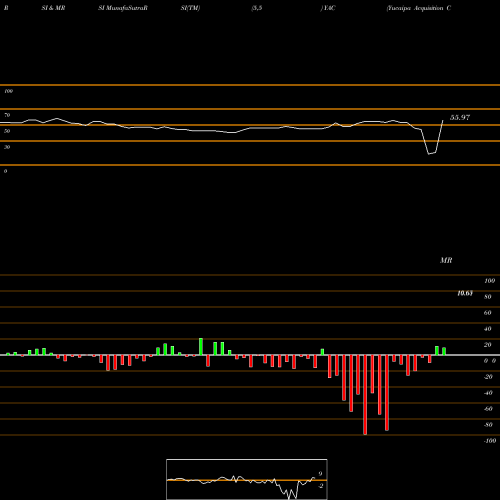Click the 'YAC' ticker label
This screenshot has height=500, width=500.
329,8
